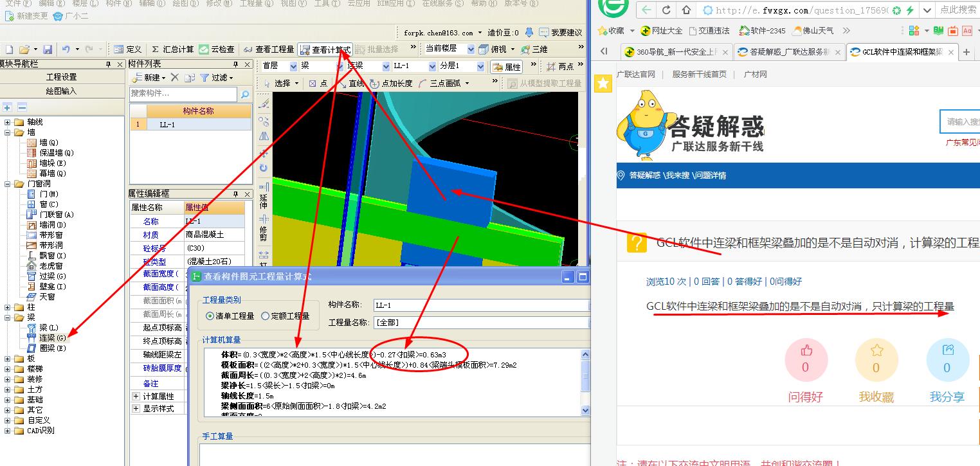The width and height of the screenshot is (980, 466).
Task: Switch to 答疑解惑 browser tab
Action: click(x=789, y=52)
